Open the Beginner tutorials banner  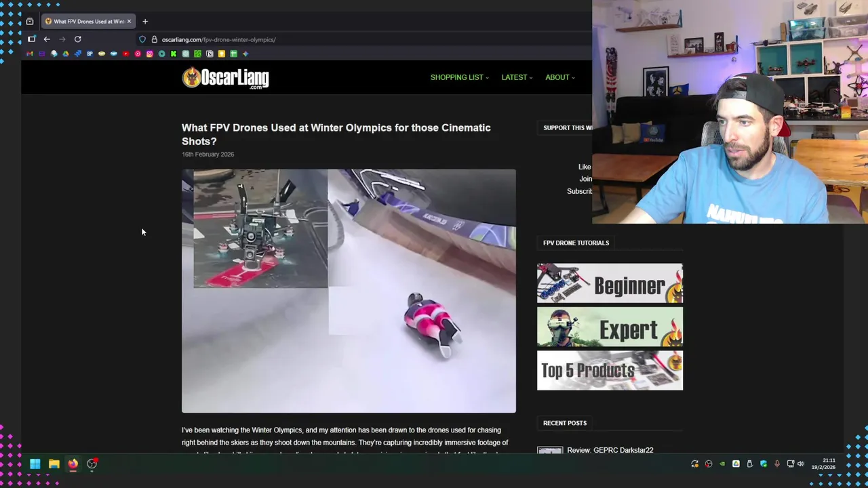pyautogui.click(x=610, y=283)
